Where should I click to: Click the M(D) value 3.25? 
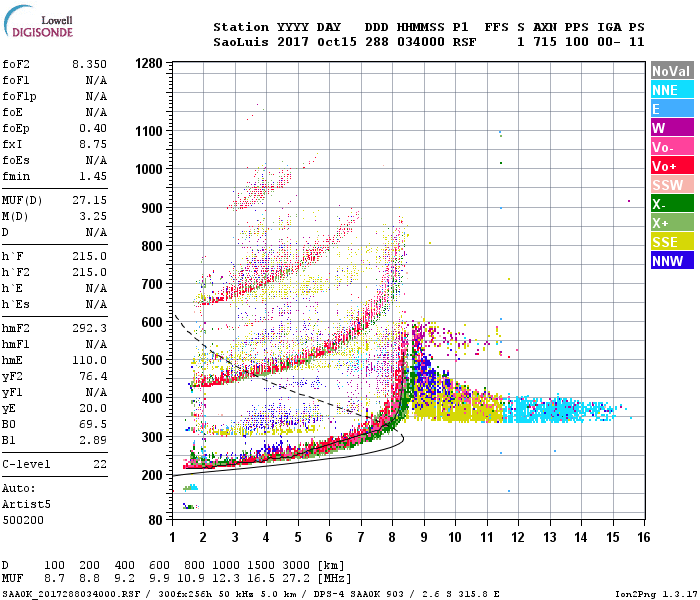93,216
